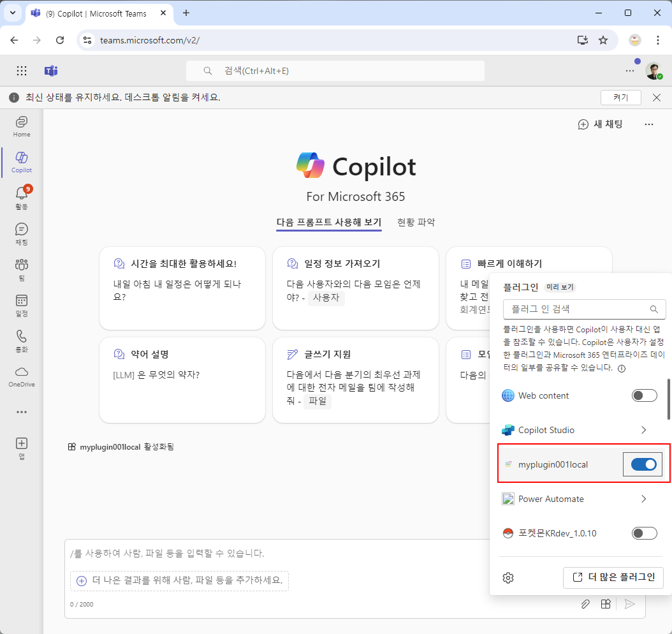Expand Copilot Studio plugin chevron
The image size is (672, 634).
pos(643,430)
